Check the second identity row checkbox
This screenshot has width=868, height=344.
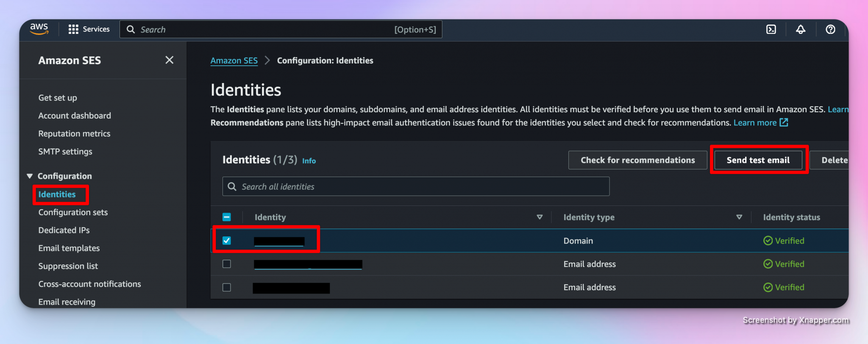coord(227,264)
